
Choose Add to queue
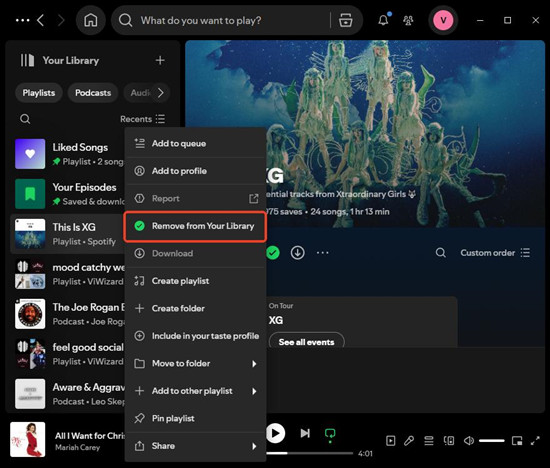click(x=195, y=143)
